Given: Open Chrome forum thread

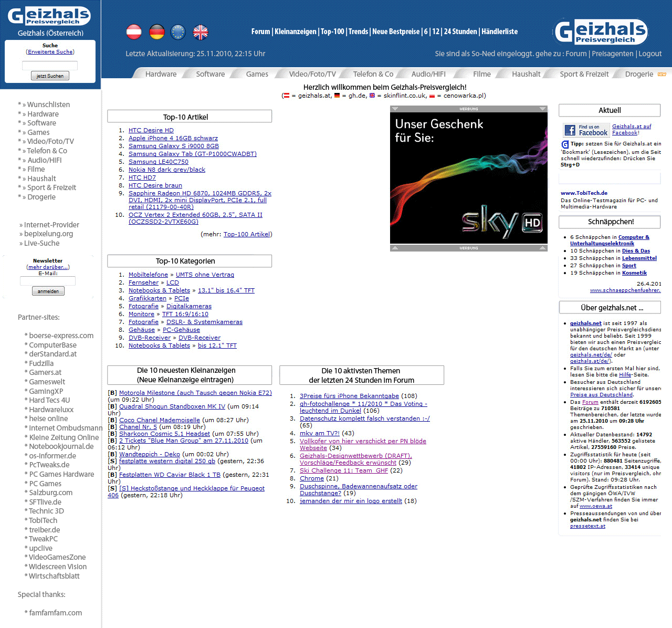Looking at the screenshot, I should tap(312, 478).
